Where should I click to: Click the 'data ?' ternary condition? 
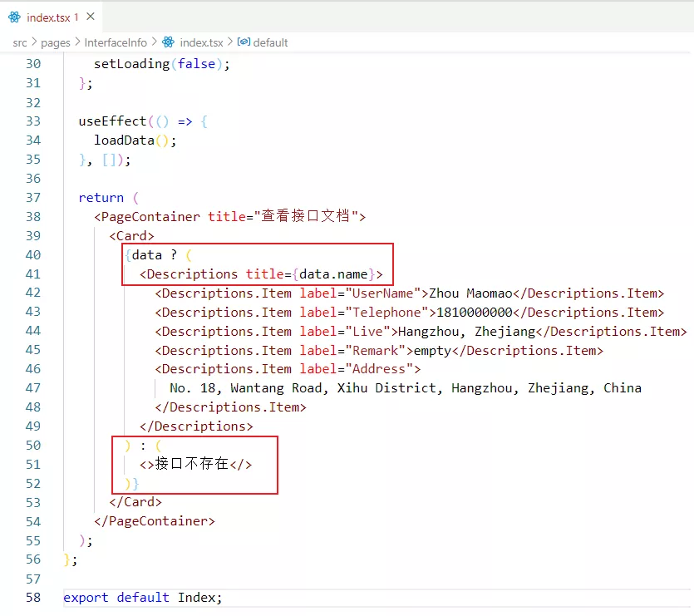coord(155,255)
